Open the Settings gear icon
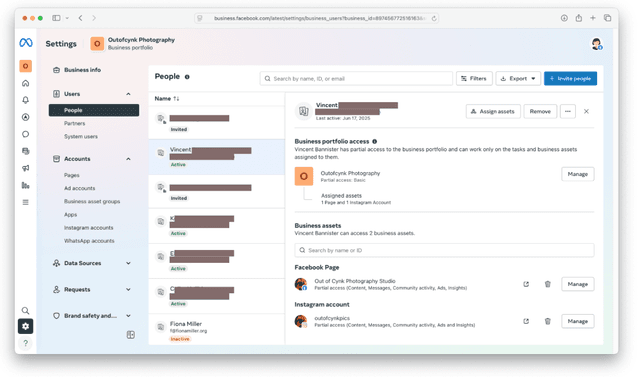 [x=25, y=326]
